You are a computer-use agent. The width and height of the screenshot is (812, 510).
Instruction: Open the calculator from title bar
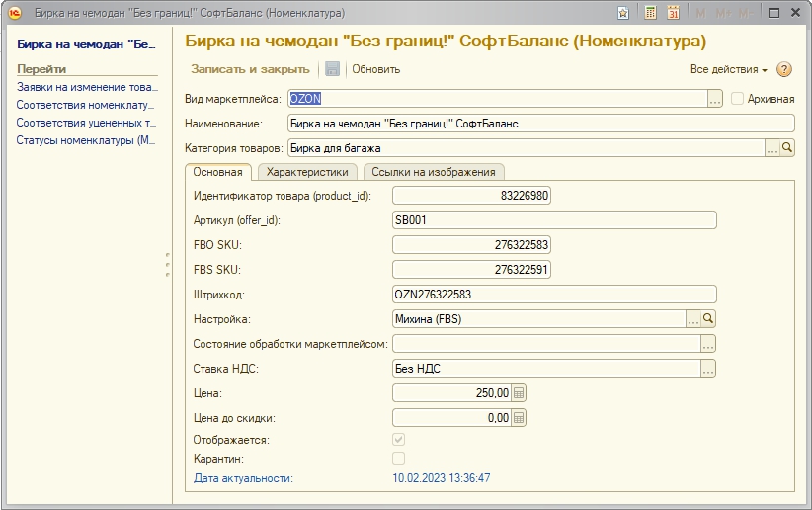coord(651,13)
